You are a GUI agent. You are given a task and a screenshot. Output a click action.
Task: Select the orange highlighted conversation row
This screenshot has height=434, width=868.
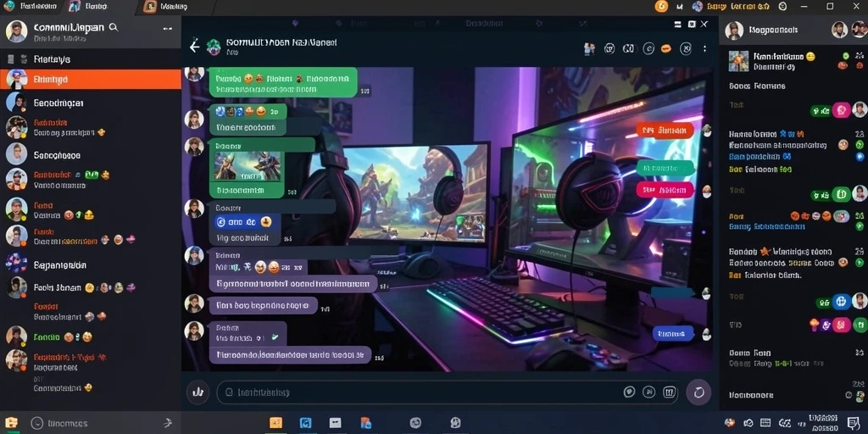point(90,79)
